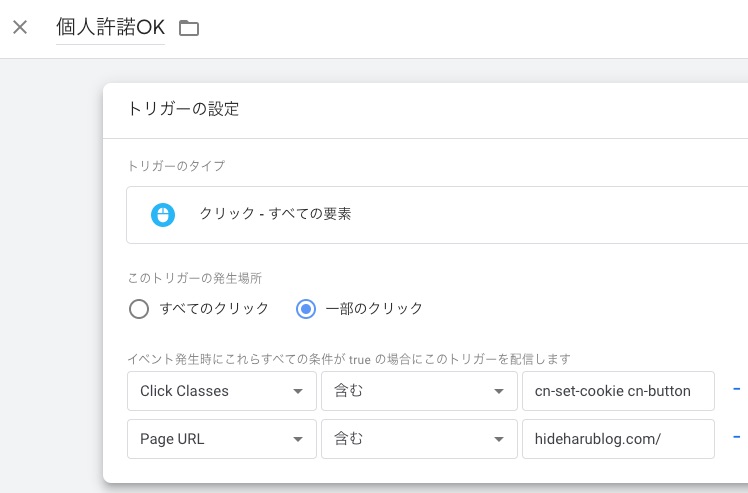
Task: Click the このトリガーの発生場所 label
Action: tap(195, 277)
